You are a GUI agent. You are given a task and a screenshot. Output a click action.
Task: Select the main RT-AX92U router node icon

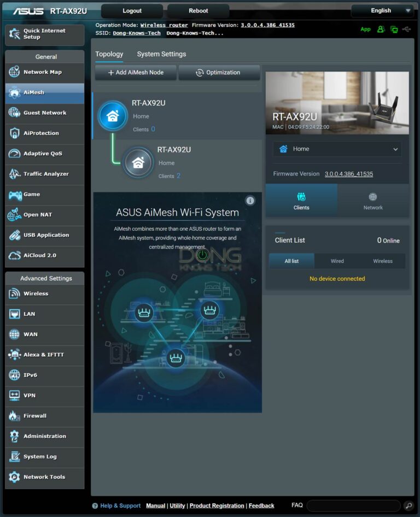(x=113, y=115)
